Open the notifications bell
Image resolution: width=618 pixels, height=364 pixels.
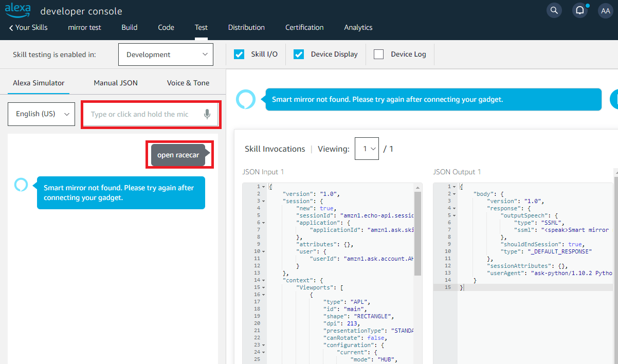point(580,10)
